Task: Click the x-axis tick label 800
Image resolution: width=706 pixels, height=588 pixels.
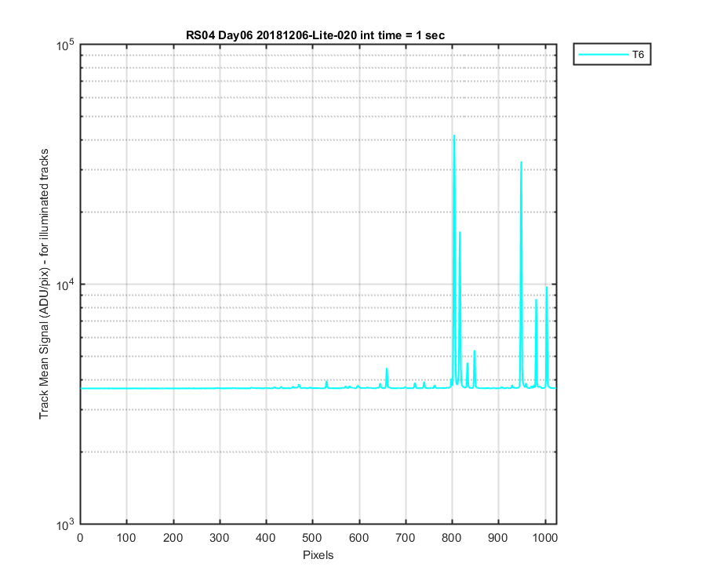Action: coord(452,538)
